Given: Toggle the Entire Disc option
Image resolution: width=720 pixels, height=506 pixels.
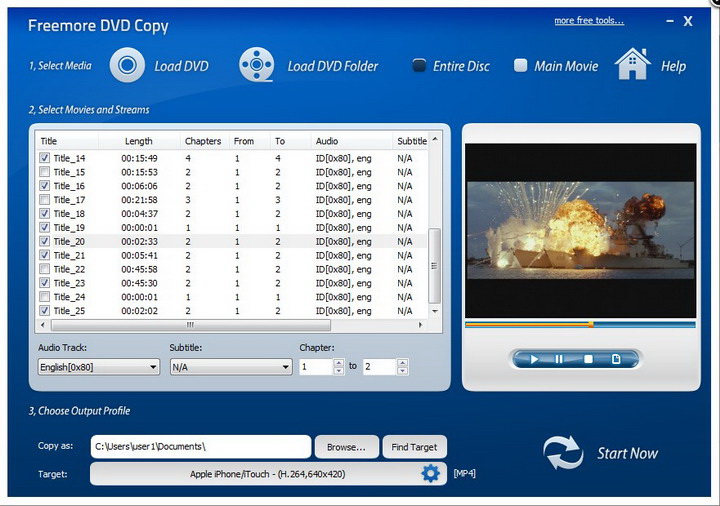Looking at the screenshot, I should pyautogui.click(x=420, y=66).
